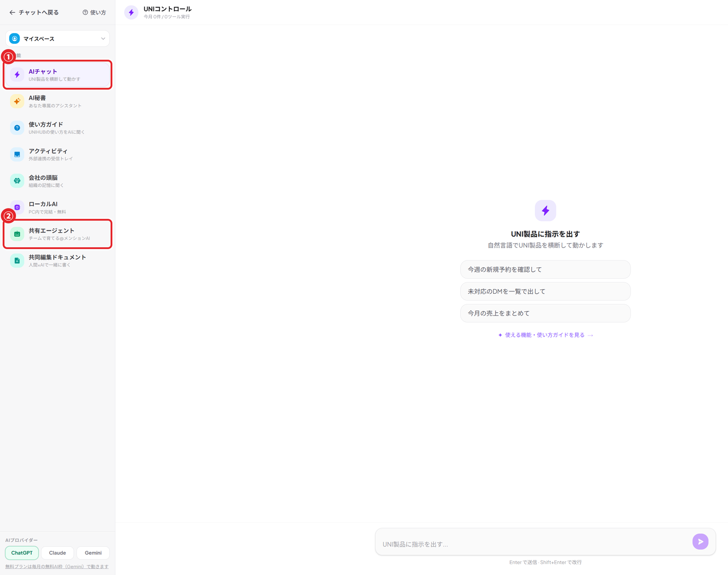Select ChatGPT as AI provider
The height and width of the screenshot is (575, 728).
22,553
